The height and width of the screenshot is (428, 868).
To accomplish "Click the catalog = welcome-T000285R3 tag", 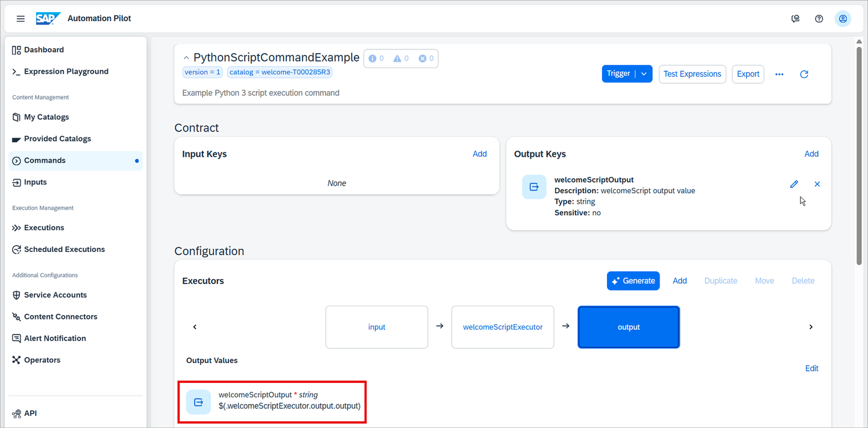I will click(x=280, y=72).
